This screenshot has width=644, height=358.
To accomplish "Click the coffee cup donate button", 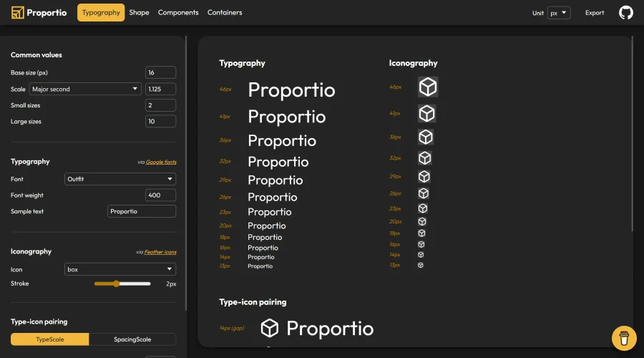I will coord(624,338).
